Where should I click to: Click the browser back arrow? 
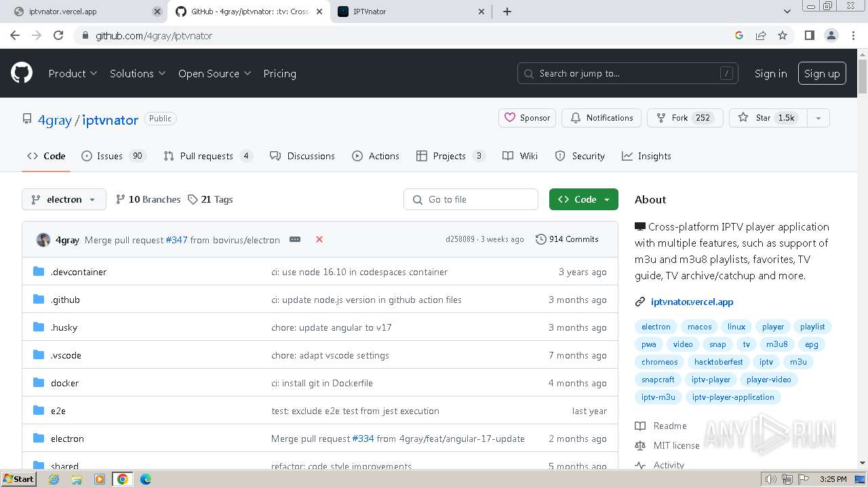(x=15, y=35)
